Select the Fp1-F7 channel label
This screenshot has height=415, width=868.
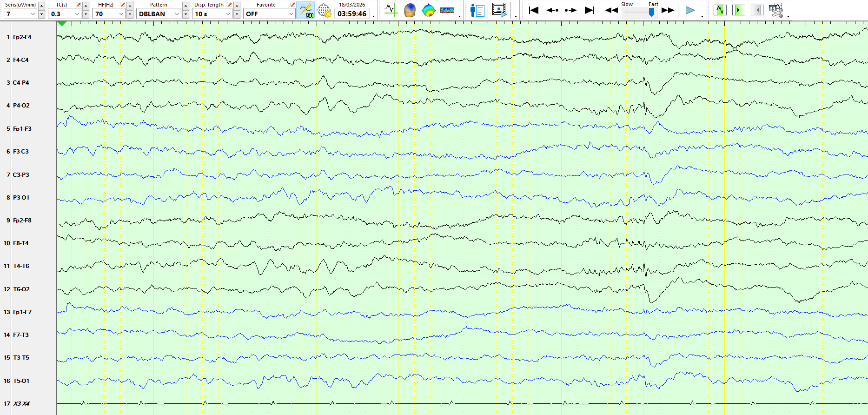pyautogui.click(x=22, y=312)
